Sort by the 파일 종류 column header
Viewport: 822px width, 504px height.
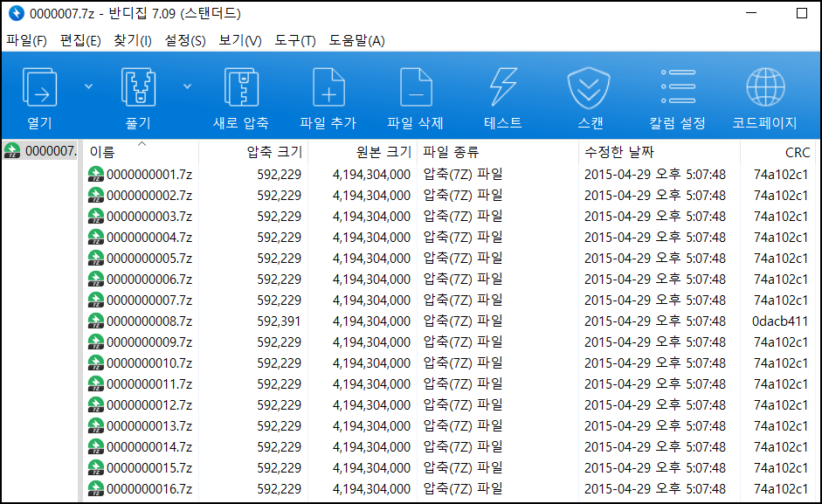(498, 152)
